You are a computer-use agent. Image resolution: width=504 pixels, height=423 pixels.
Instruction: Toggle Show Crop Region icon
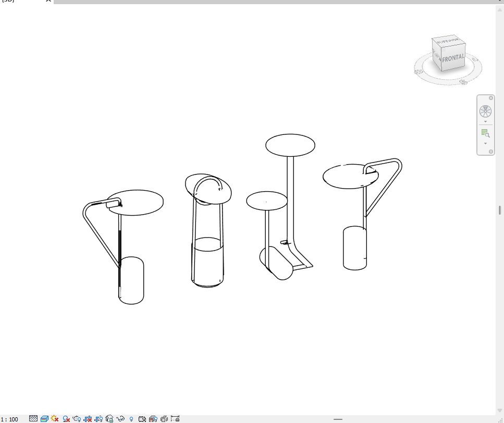click(x=99, y=419)
